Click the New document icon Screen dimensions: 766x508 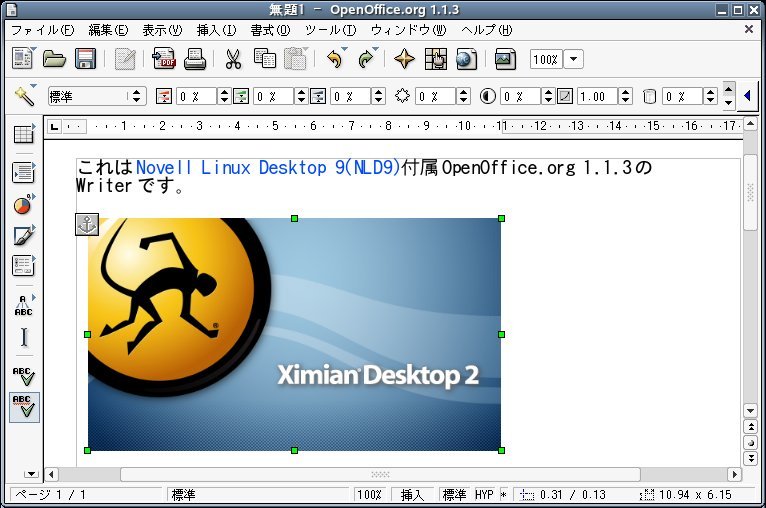pyautogui.click(x=22, y=59)
